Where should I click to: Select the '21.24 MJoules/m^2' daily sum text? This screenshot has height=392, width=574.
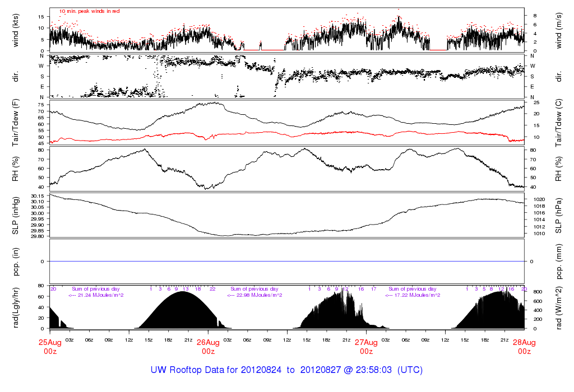(101, 295)
